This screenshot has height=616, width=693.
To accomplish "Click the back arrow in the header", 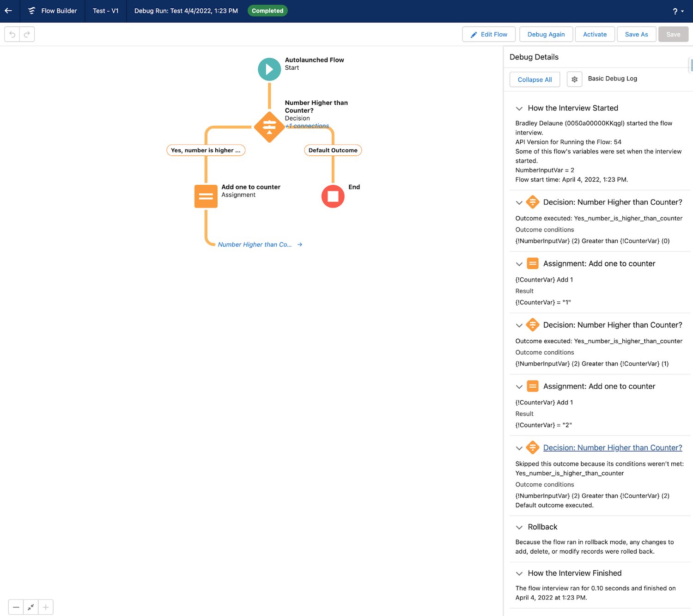I will point(8,11).
